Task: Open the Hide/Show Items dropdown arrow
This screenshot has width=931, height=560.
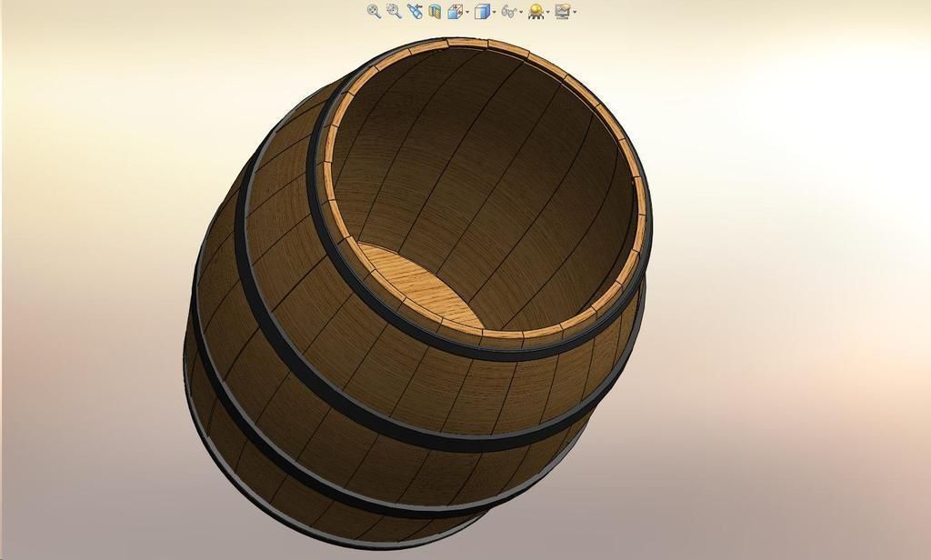Action: 521,12
